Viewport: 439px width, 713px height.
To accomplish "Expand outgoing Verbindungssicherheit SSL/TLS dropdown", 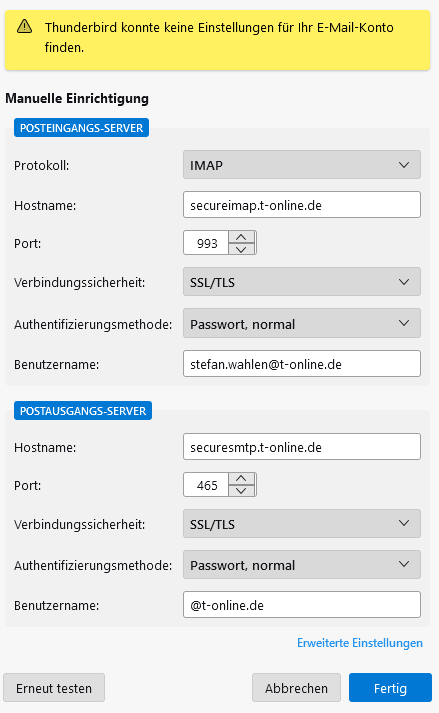I will 302,524.
